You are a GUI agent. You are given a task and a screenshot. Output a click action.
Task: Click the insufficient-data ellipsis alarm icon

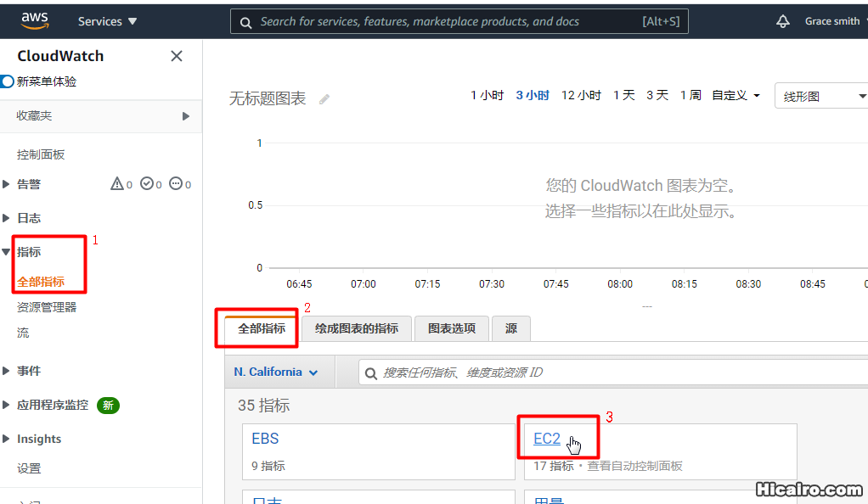(178, 183)
